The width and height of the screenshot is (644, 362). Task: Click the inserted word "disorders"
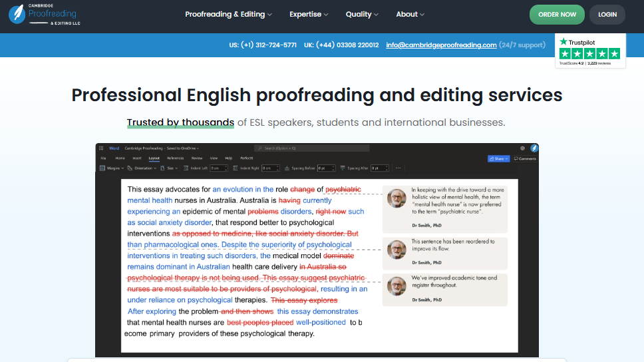pos(295,212)
